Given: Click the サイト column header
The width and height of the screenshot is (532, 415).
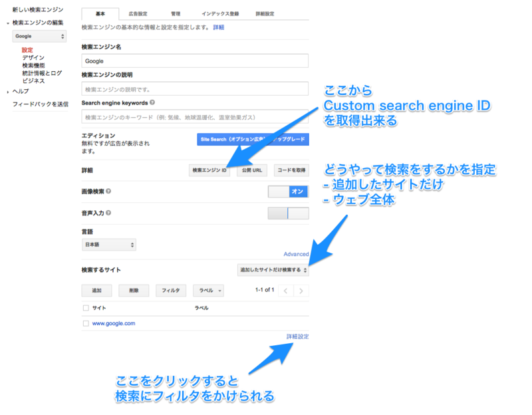Looking at the screenshot, I should 99,308.
